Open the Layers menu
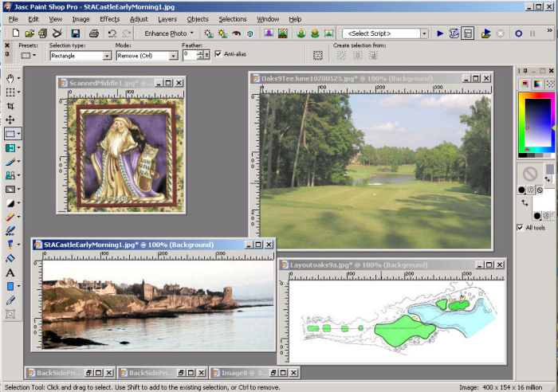 [x=167, y=18]
